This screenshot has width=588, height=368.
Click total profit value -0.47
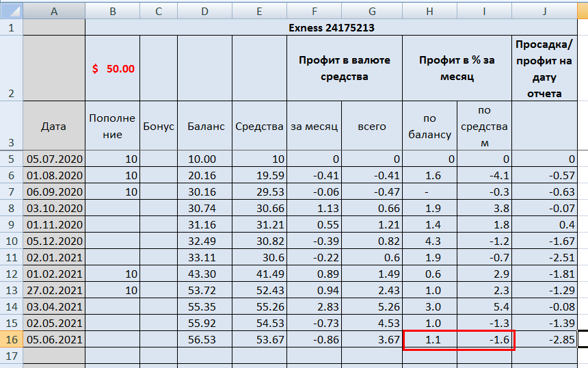point(372,192)
